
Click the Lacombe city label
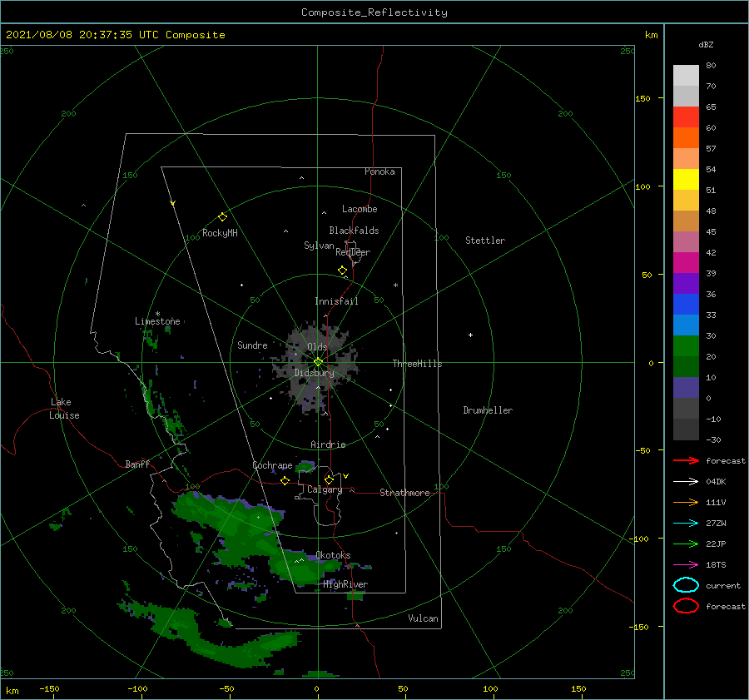360,209
